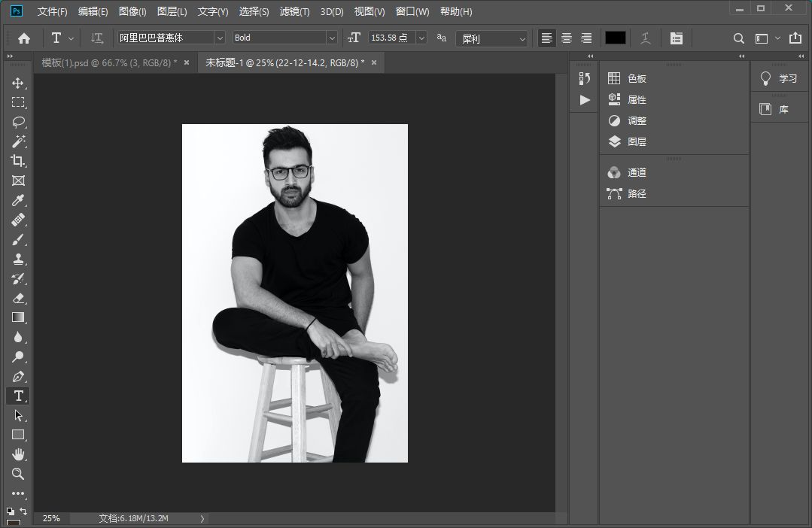
Task: Pick the Eyedropper tool
Action: coord(18,200)
